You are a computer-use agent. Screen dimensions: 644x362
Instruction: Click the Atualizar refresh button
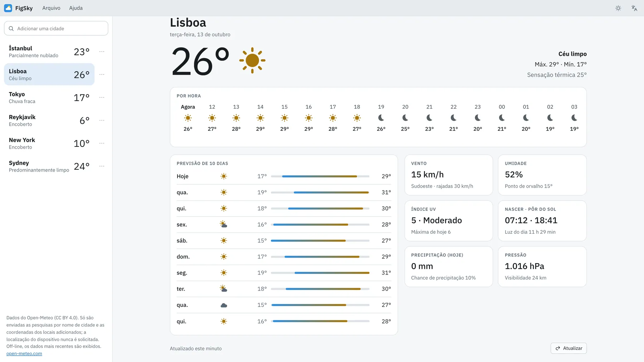pos(569,348)
